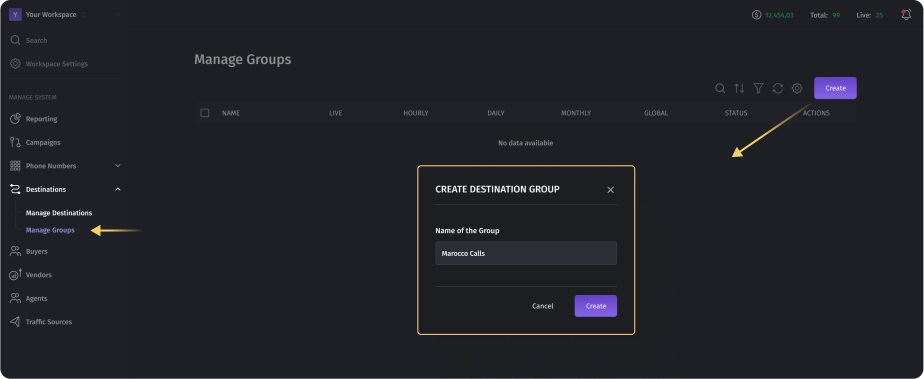
Task: Open the Vendors section
Action: pos(38,275)
